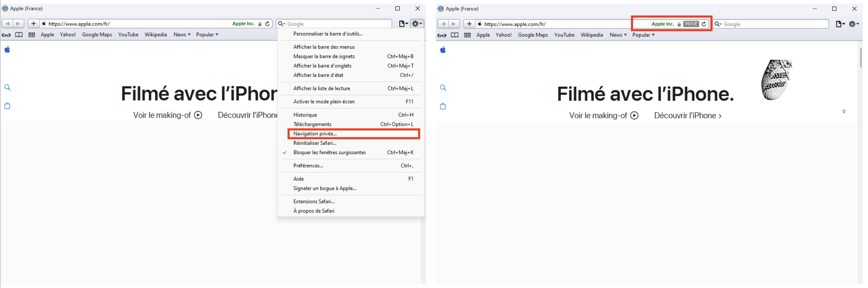The image size is (868, 288).
Task: Click Voir le making-of in left window
Action: tap(168, 115)
